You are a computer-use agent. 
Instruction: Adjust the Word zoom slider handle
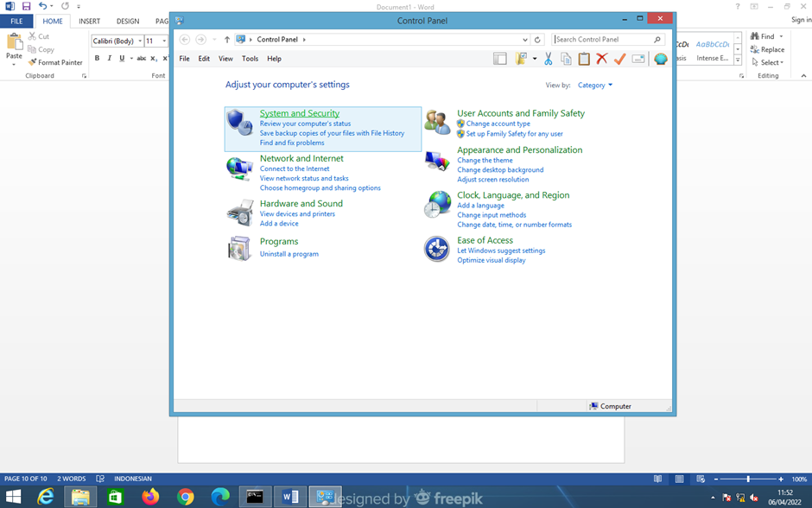748,479
